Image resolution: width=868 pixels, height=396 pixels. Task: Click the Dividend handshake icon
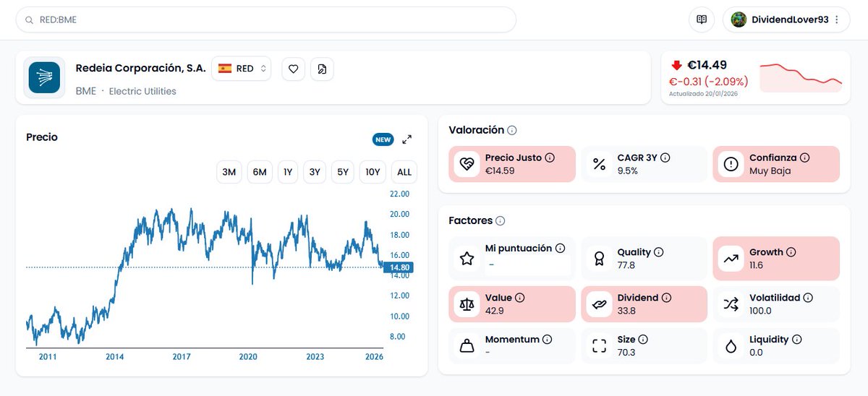coord(599,304)
